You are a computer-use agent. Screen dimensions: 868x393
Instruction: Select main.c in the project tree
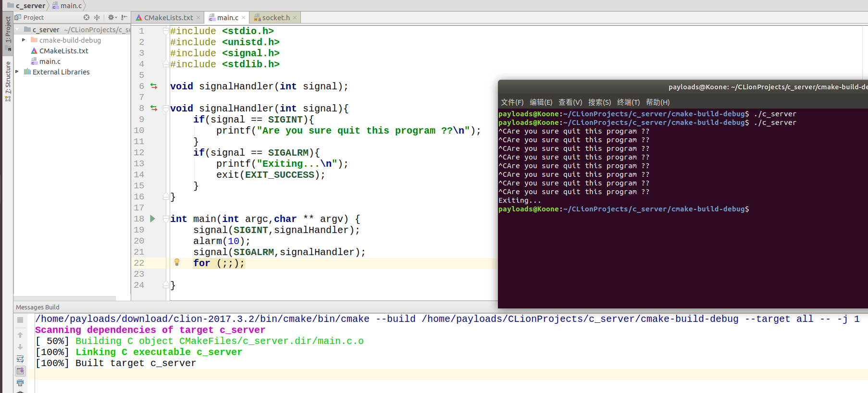[x=46, y=61]
